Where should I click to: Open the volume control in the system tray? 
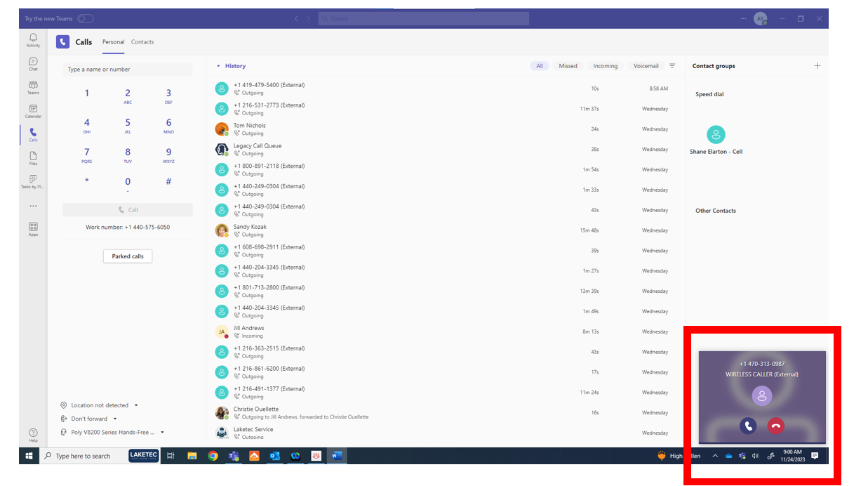pos(755,456)
